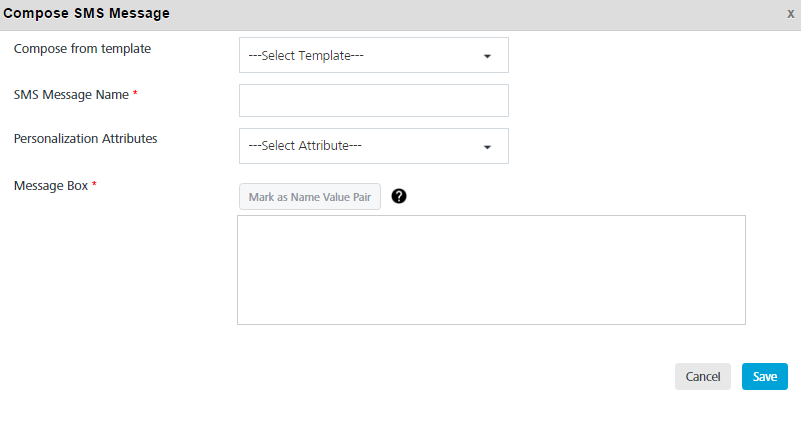Click the Message Box label
Screen dimensions: 801x421
[x=51, y=186]
